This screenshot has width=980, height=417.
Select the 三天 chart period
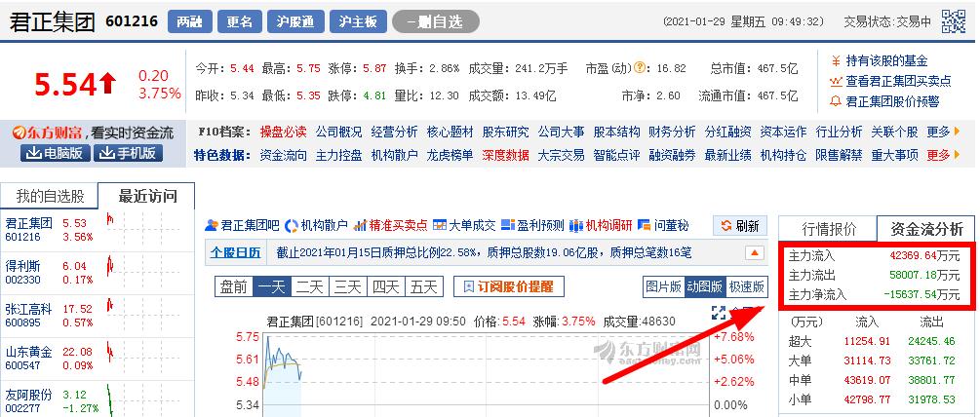(347, 287)
